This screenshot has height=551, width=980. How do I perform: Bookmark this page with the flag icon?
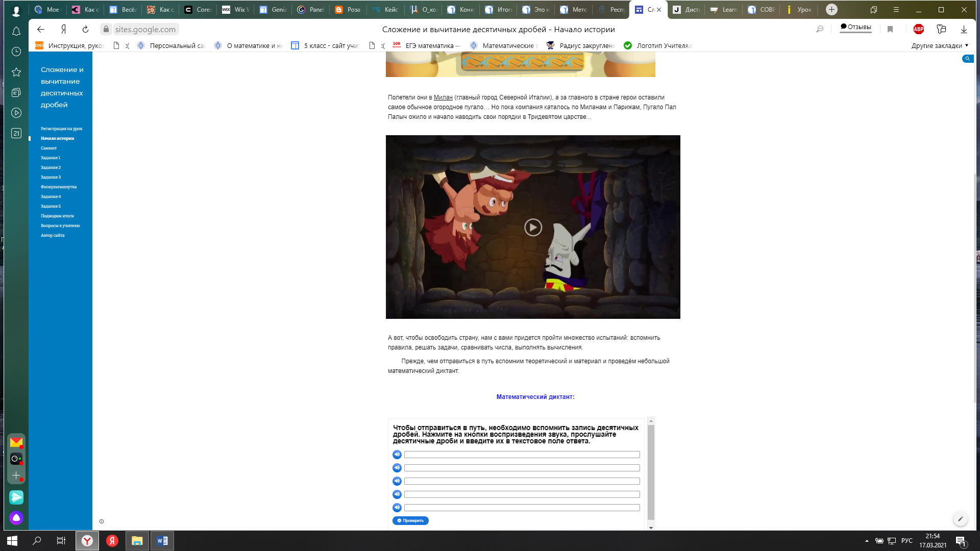tap(890, 29)
